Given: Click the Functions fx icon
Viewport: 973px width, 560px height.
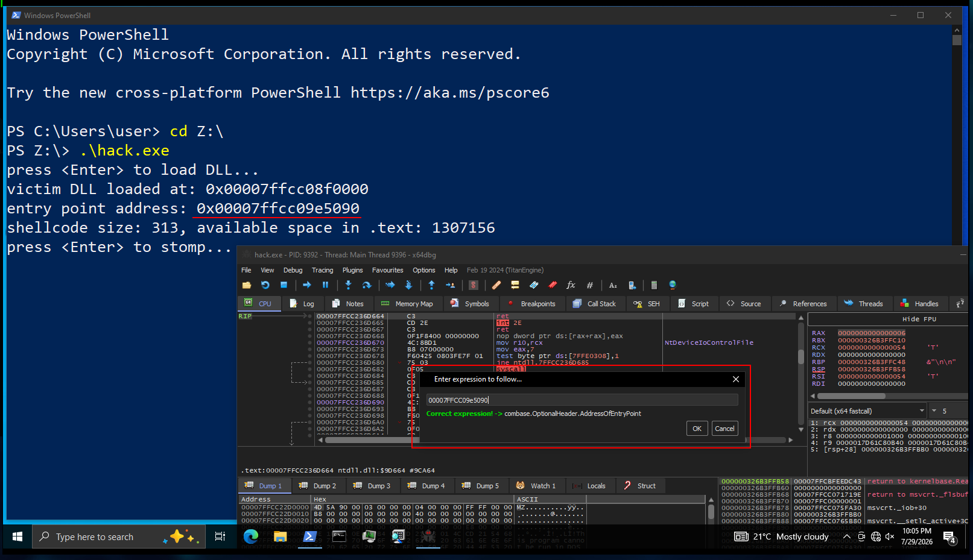Looking at the screenshot, I should coord(571,285).
